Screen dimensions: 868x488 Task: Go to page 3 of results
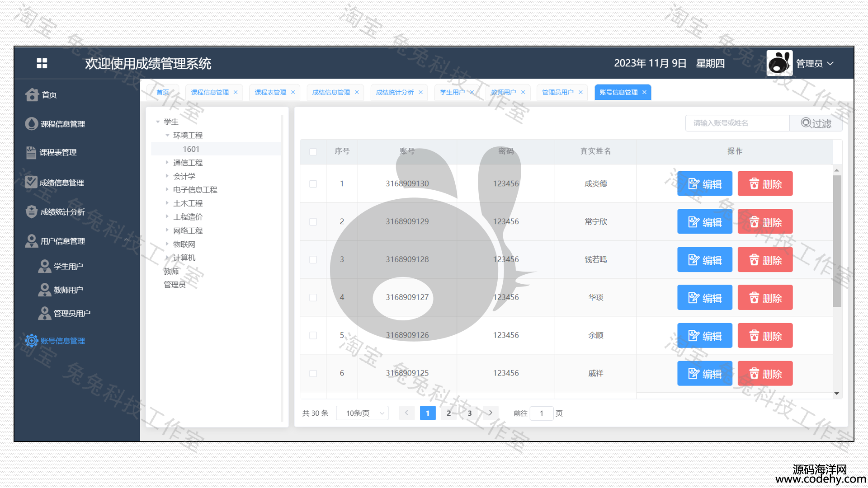pyautogui.click(x=470, y=413)
